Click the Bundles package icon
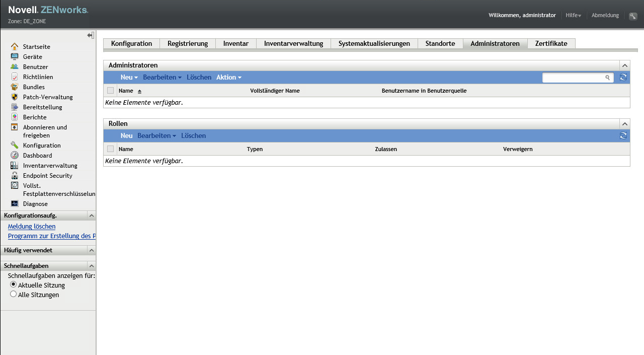This screenshot has height=355, width=644. [15, 87]
